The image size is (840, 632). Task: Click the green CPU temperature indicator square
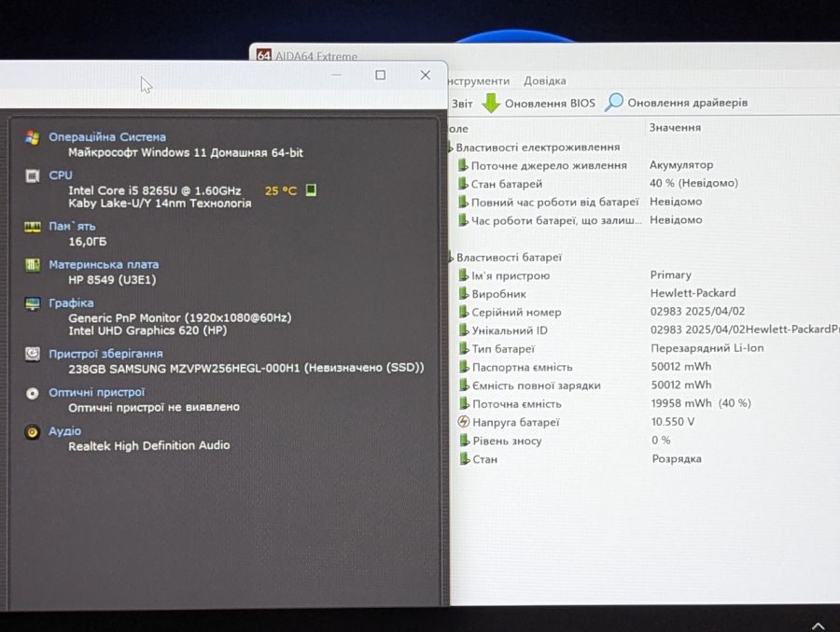coord(311,190)
